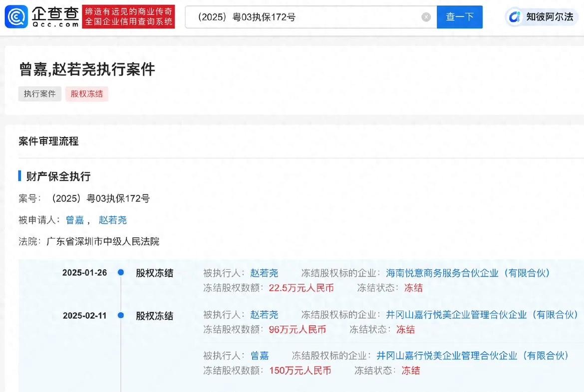Select the 执行案件 tag
584x392 pixels.
coord(40,94)
